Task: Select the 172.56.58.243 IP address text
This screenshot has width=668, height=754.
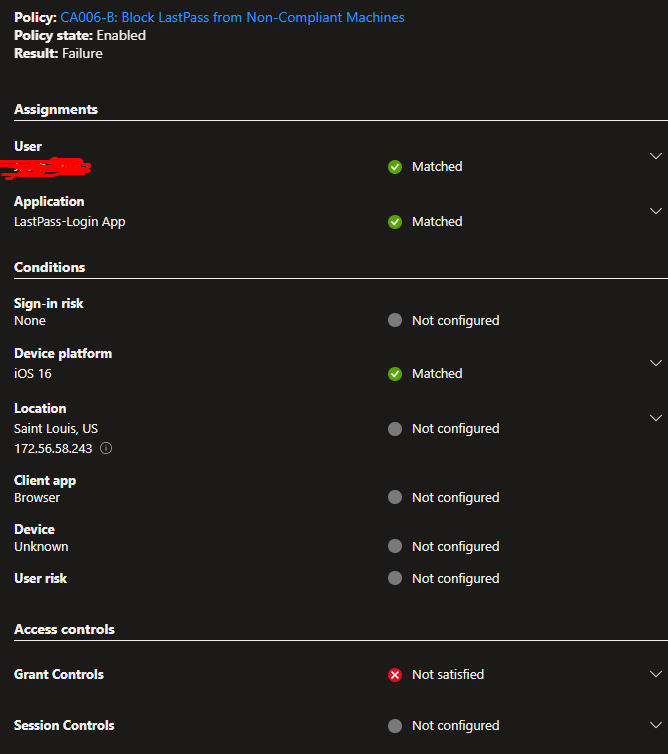Action: pos(53,449)
